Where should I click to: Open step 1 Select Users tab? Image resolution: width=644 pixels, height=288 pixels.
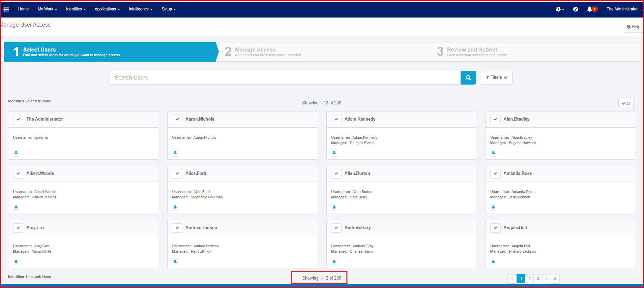(x=111, y=52)
